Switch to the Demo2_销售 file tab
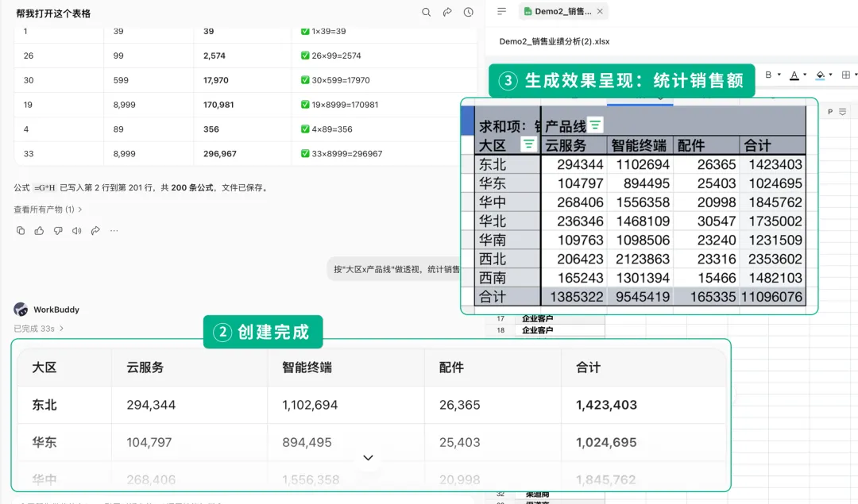The height and width of the screenshot is (504, 858). coord(563,11)
